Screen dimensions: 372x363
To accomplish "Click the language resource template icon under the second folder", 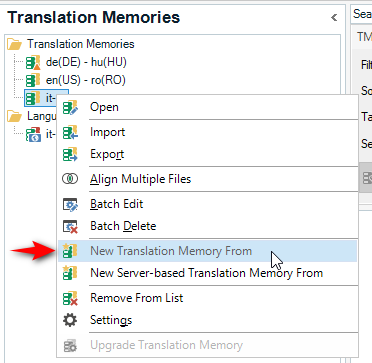I will tap(33, 134).
